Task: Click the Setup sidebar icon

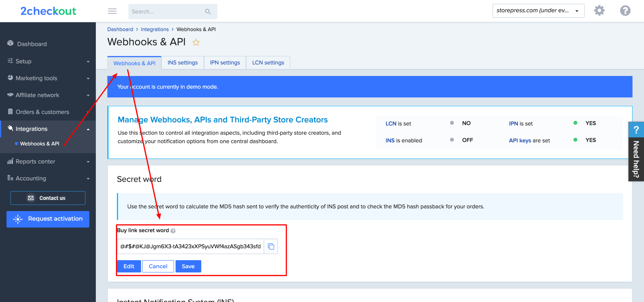Action: pyautogui.click(x=10, y=61)
